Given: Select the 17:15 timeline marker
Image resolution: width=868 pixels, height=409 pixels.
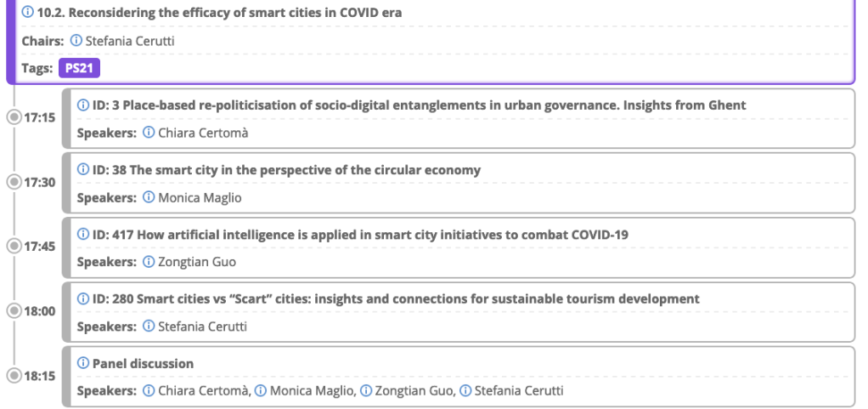Looking at the screenshot, I should coord(13,116).
